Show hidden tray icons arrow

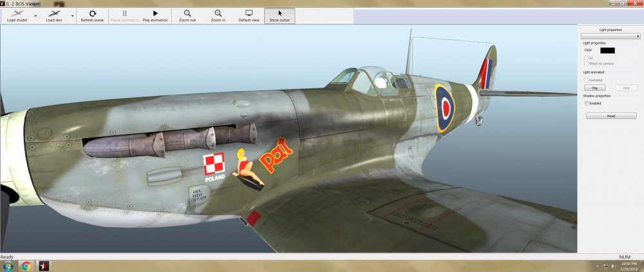598,266
